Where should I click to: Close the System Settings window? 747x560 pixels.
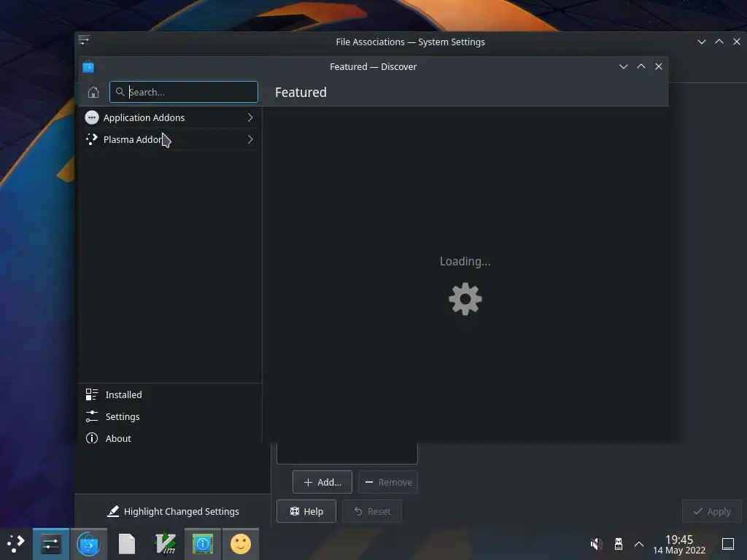(737, 42)
